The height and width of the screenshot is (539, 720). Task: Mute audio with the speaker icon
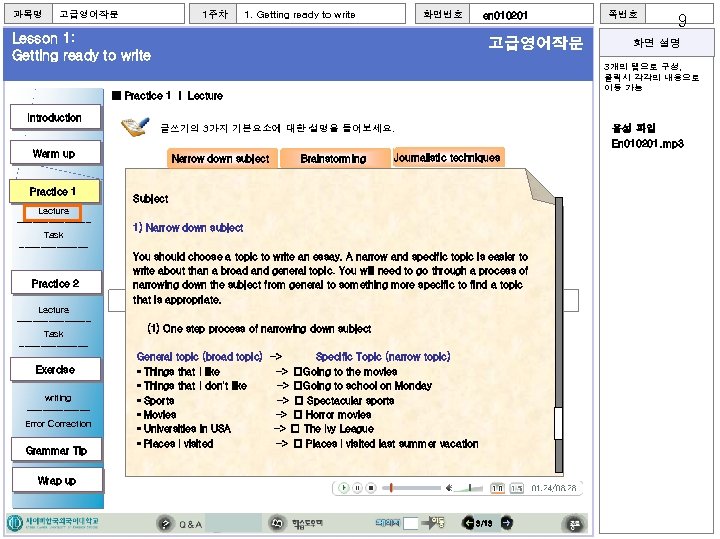(449, 488)
